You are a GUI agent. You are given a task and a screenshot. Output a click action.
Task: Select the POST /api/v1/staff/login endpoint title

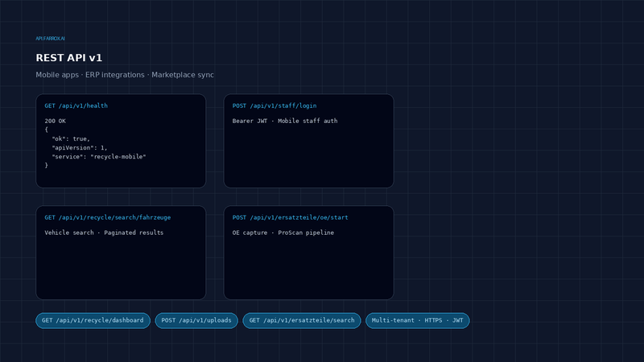click(275, 106)
